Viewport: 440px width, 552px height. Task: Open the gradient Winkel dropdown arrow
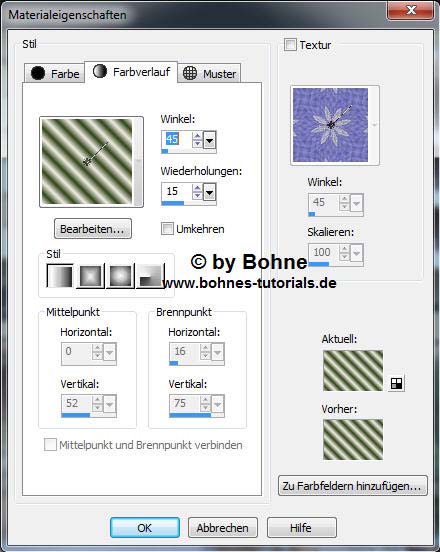(x=209, y=140)
